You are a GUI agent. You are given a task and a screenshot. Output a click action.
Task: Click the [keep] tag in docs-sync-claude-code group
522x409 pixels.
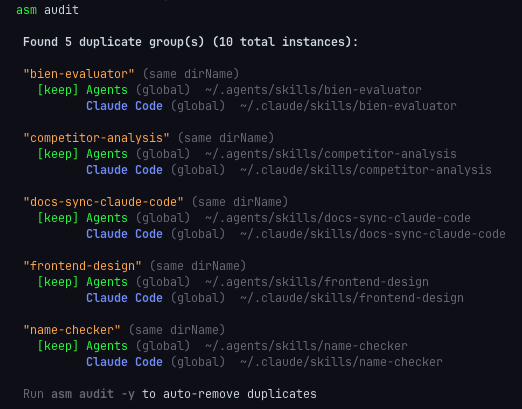(58, 218)
